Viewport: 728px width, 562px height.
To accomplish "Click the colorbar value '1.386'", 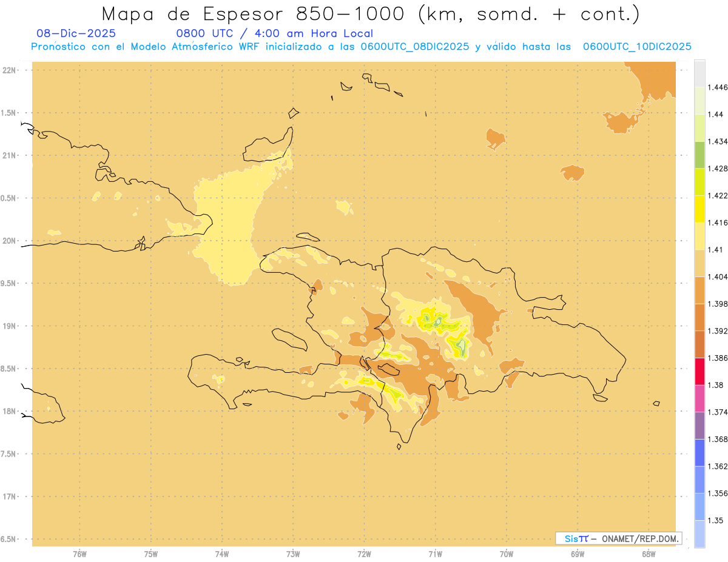I will point(718,358).
